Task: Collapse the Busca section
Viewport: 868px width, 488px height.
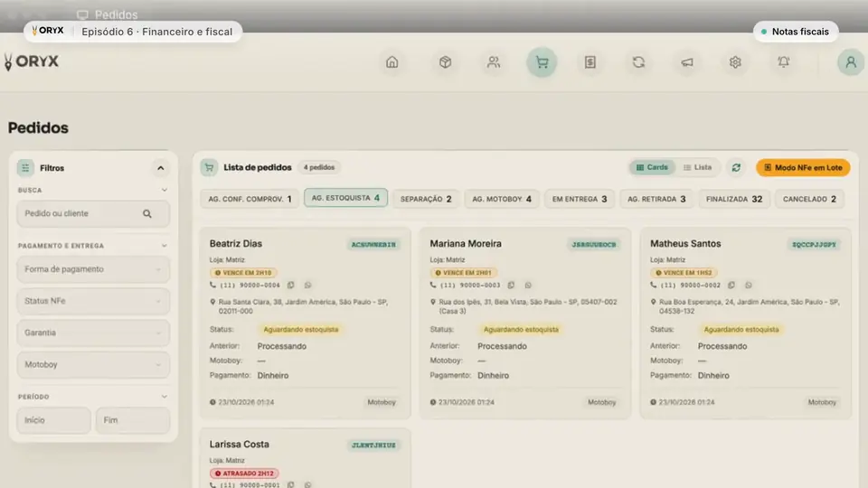Action: click(165, 190)
